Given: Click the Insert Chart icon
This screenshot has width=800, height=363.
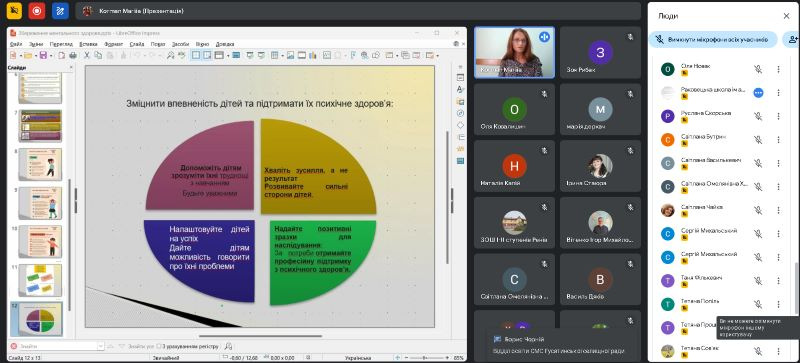Looking at the screenshot, I should 312,55.
